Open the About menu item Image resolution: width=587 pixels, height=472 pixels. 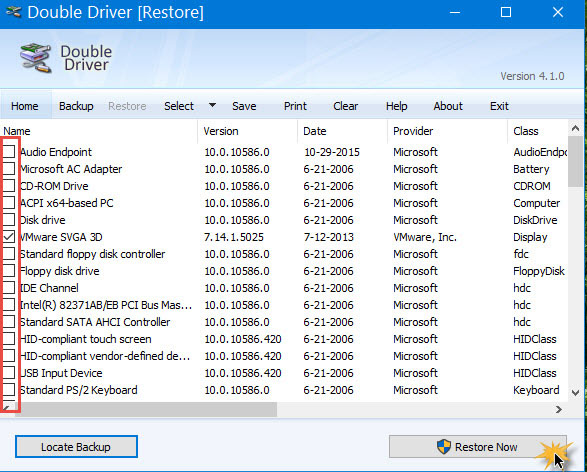[448, 106]
